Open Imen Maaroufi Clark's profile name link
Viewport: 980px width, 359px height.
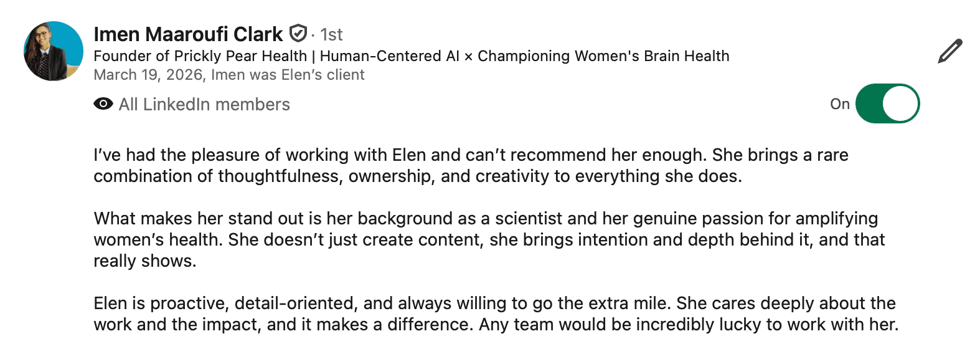pyautogui.click(x=188, y=34)
